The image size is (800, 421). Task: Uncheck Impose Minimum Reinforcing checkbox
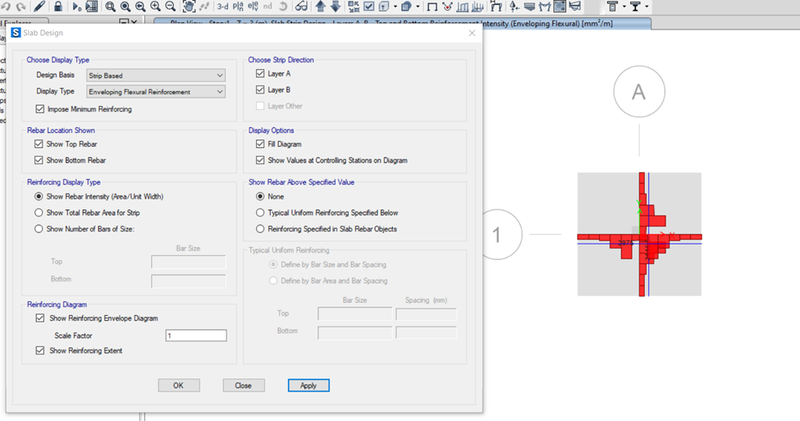coord(40,108)
